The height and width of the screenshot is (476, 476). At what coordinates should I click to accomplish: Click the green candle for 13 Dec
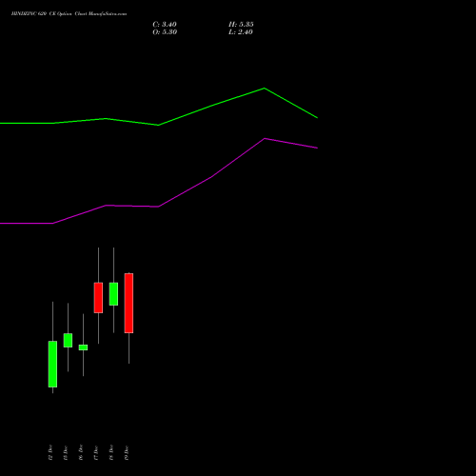[x=68, y=340]
